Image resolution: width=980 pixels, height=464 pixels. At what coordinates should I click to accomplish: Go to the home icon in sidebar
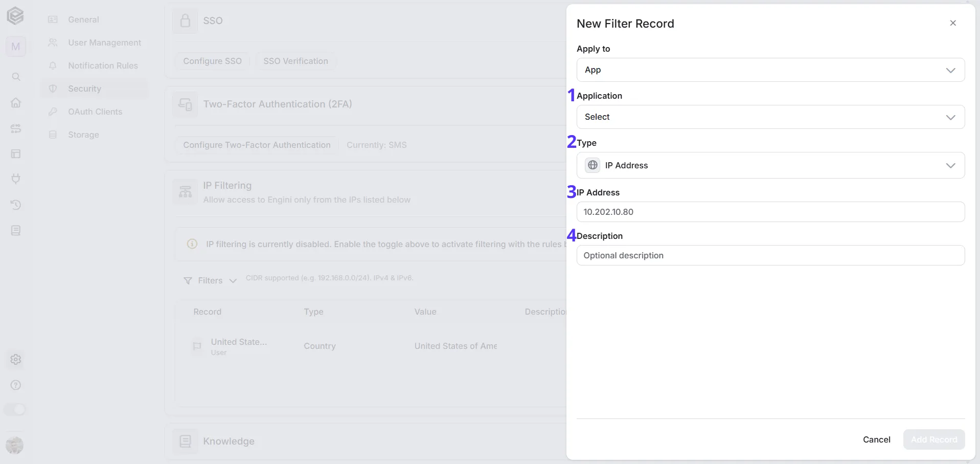point(16,102)
